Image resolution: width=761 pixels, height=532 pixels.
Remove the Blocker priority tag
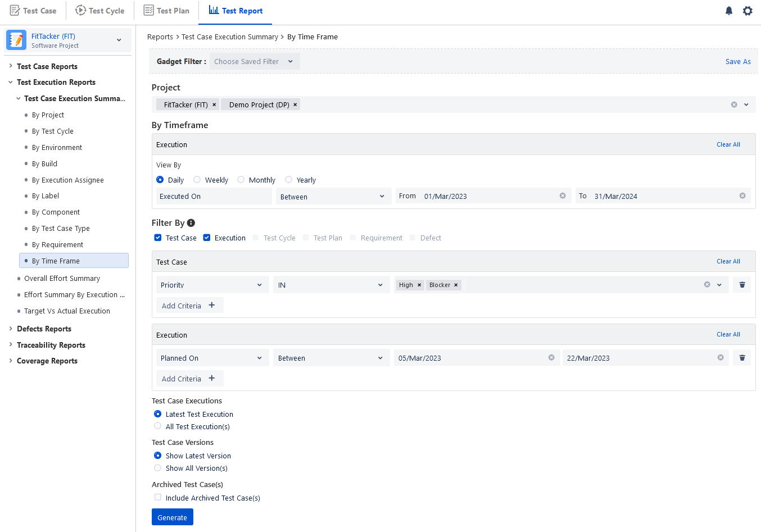click(x=456, y=285)
